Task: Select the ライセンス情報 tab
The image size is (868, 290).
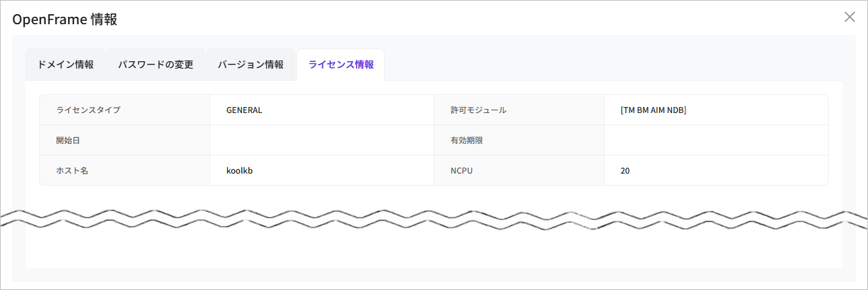Action: click(340, 65)
